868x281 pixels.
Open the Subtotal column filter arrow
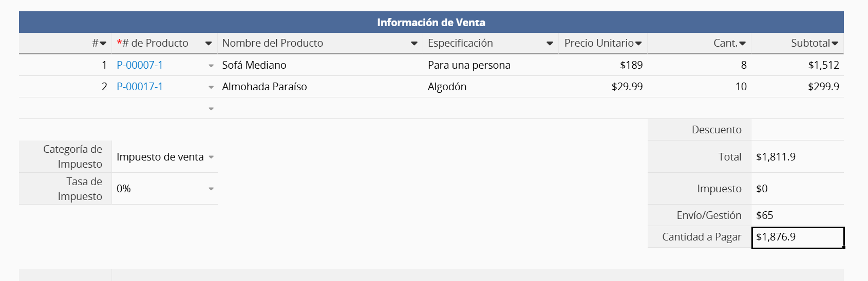pos(835,44)
